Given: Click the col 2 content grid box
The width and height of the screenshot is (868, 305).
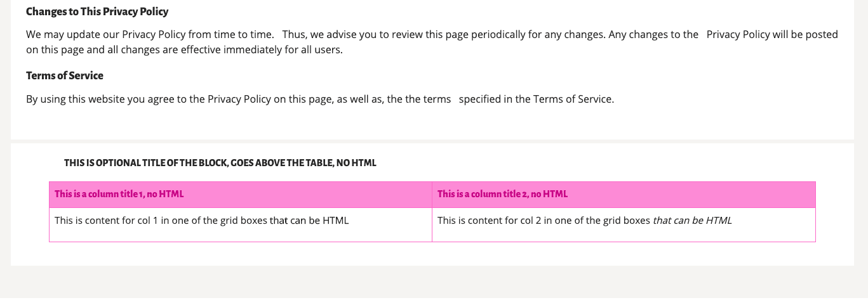Looking at the screenshot, I should [x=624, y=224].
